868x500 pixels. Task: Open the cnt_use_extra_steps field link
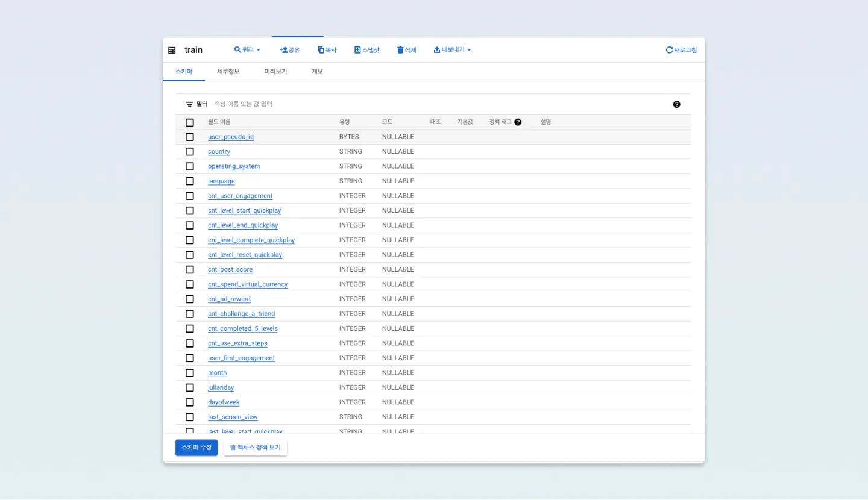tap(237, 343)
